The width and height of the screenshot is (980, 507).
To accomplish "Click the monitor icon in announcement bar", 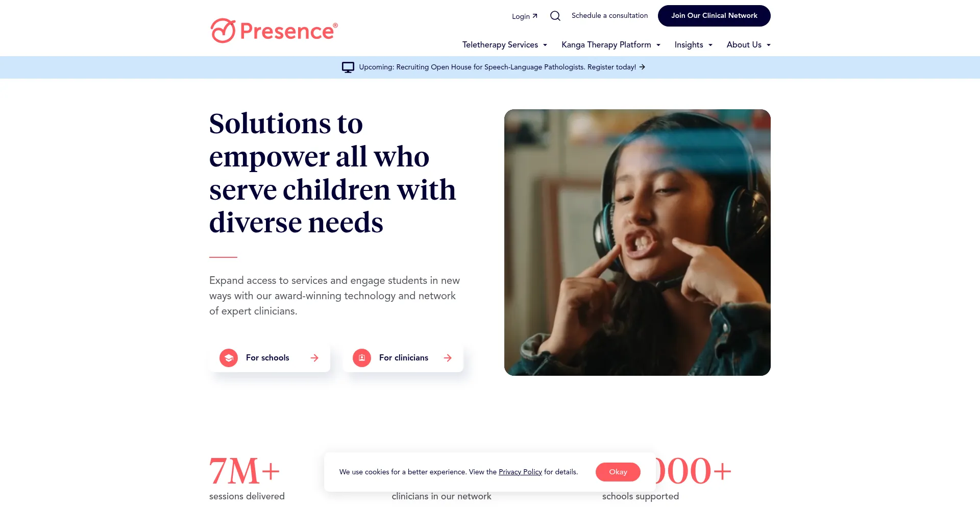I will point(348,67).
